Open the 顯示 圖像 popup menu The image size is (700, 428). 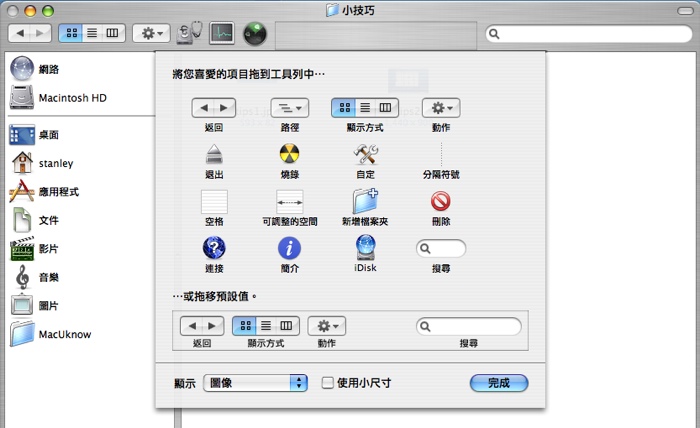point(255,383)
